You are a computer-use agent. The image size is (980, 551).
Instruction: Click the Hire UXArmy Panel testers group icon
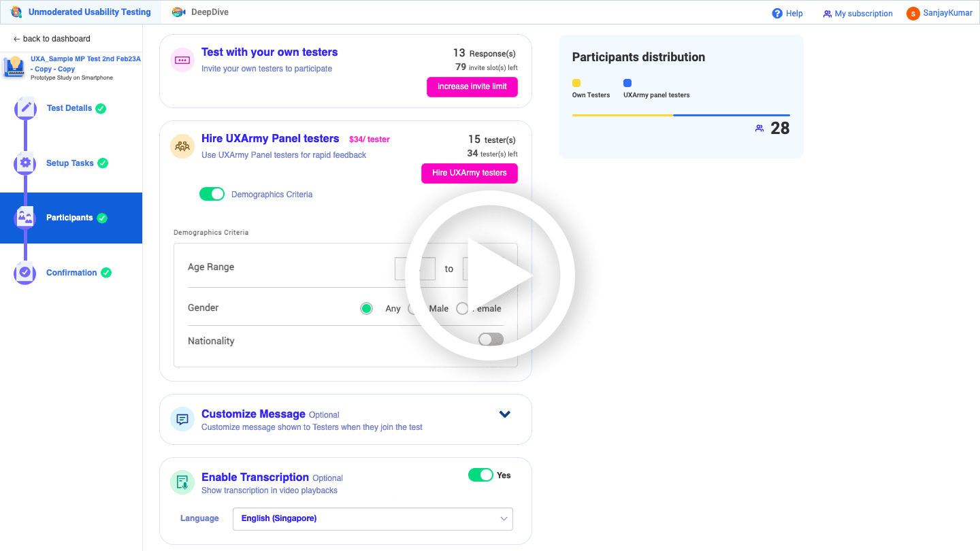click(x=182, y=146)
